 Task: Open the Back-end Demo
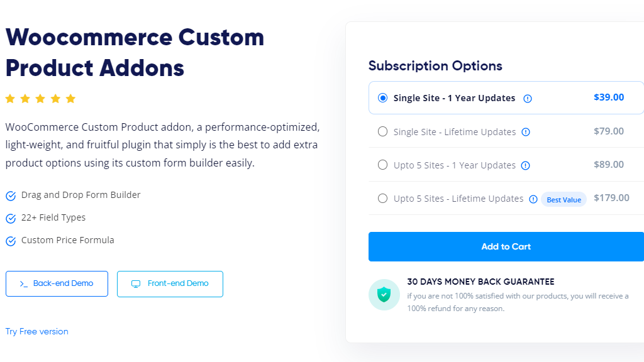click(57, 283)
